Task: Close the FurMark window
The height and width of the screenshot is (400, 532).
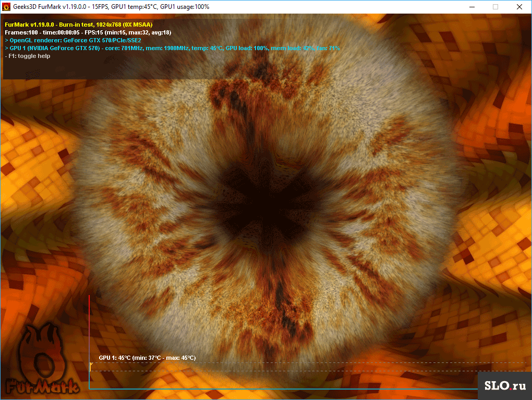Action: click(x=519, y=7)
